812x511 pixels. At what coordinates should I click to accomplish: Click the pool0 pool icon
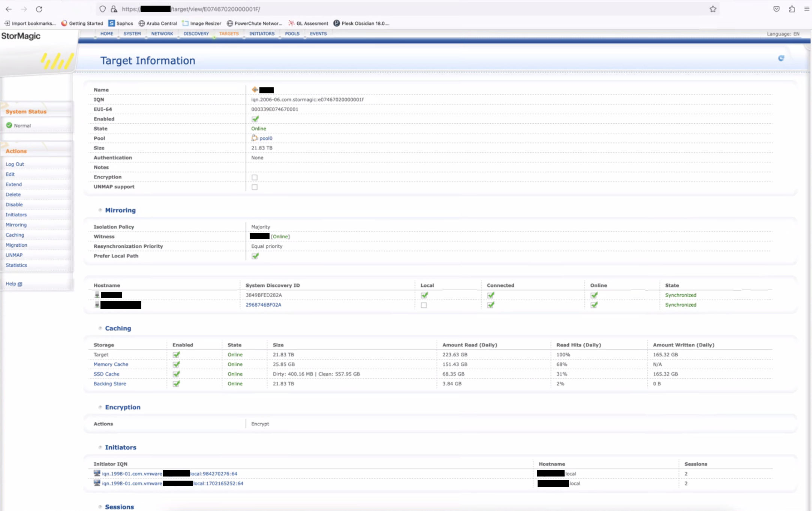tap(255, 138)
